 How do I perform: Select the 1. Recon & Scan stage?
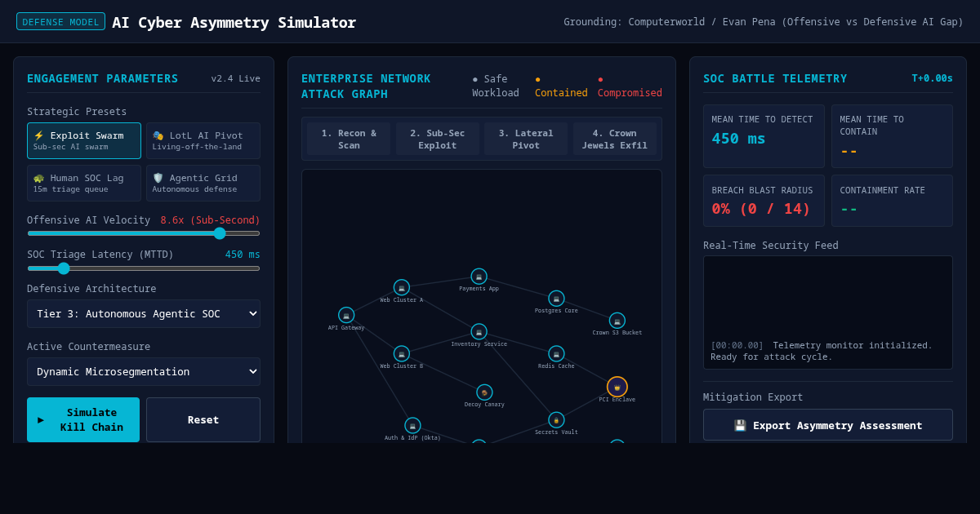[x=349, y=139]
